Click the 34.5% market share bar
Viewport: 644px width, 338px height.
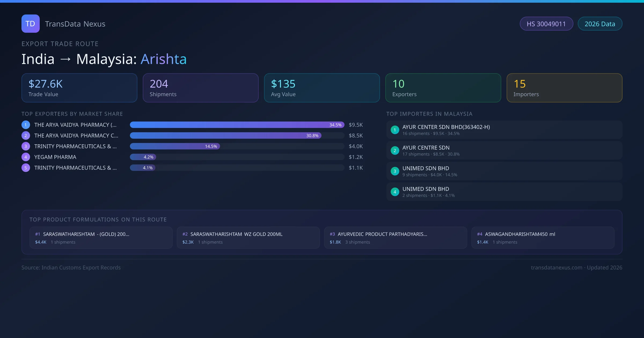point(237,125)
